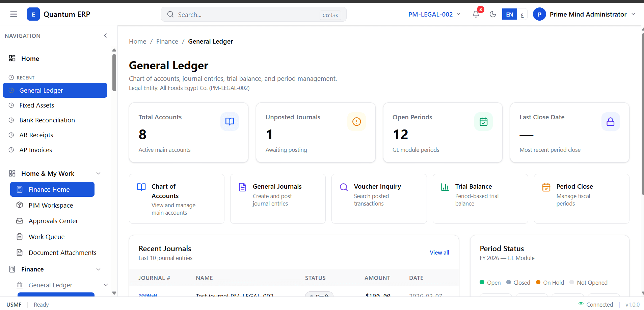Switch language to Arabic
Image resolution: width=644 pixels, height=310 pixels.
(522, 15)
